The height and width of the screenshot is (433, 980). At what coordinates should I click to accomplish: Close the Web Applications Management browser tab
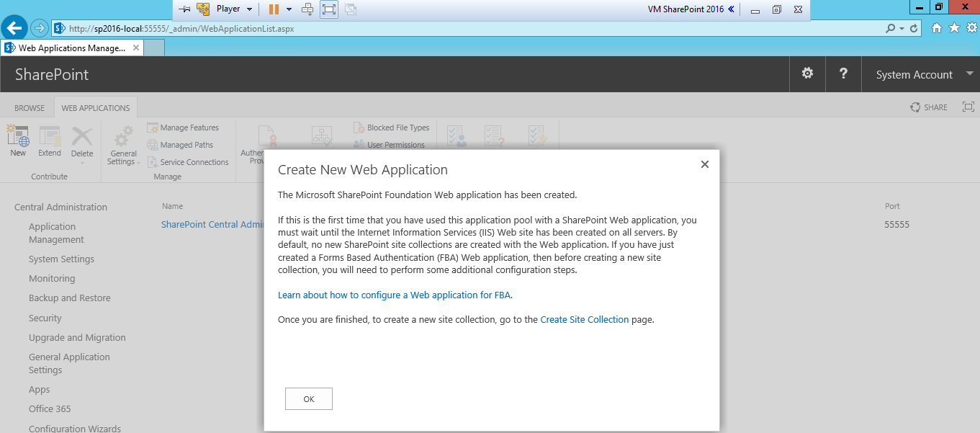coord(135,48)
